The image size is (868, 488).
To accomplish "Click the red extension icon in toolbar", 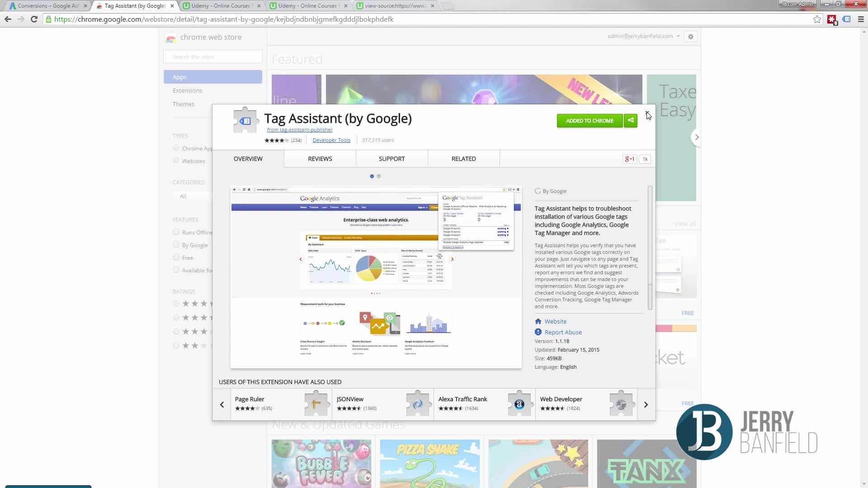I will pos(832,19).
